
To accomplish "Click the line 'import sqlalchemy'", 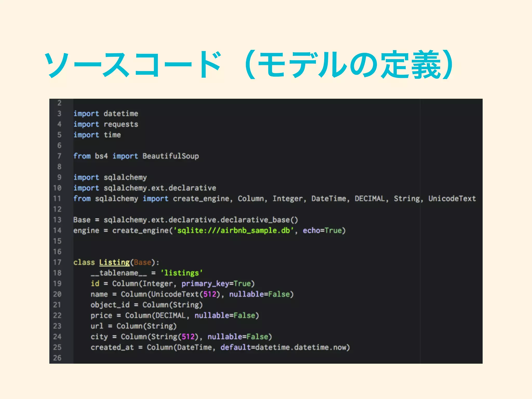I will pos(110,177).
